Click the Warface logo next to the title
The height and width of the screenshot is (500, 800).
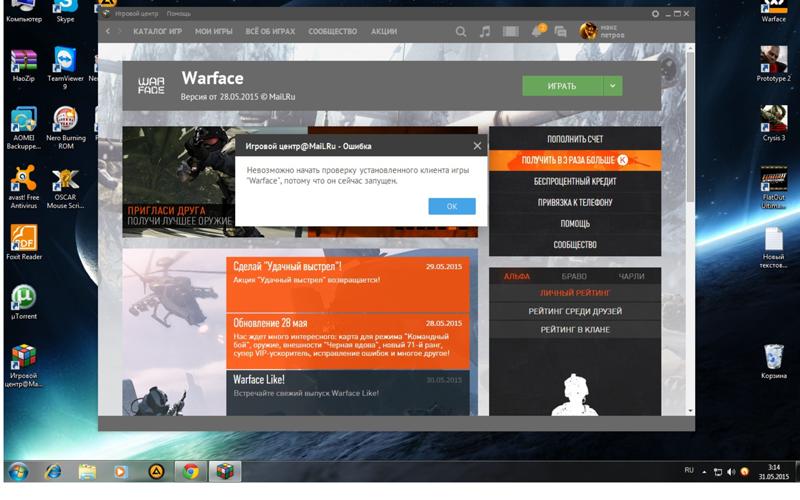151,85
